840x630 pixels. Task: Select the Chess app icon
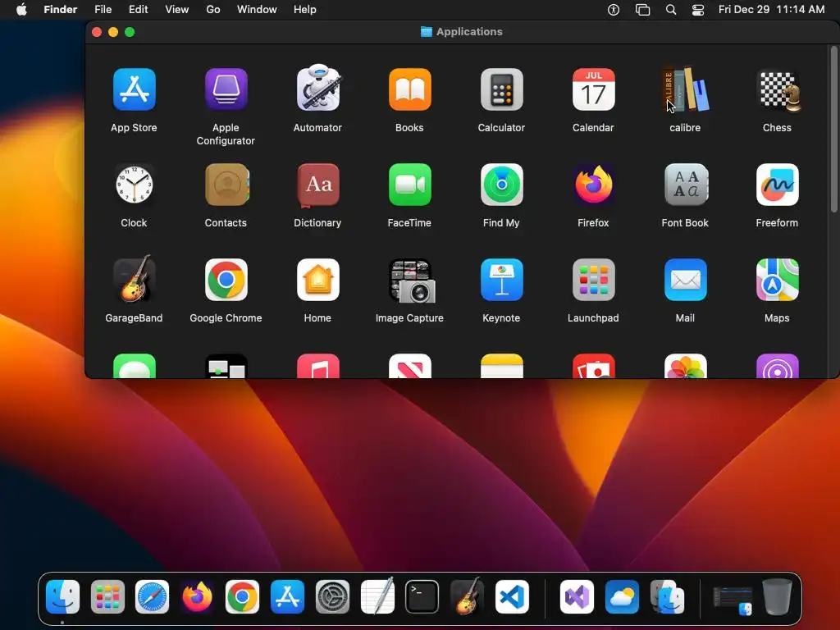(778, 91)
